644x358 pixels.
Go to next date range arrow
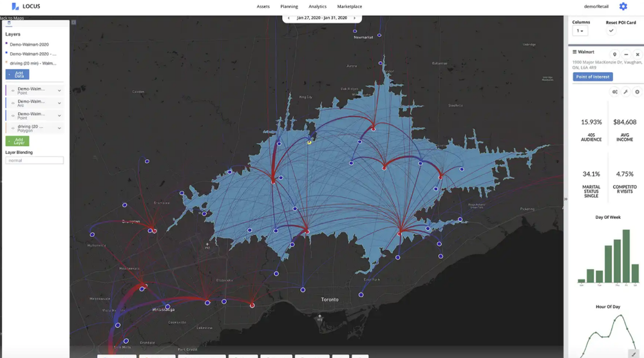(354, 18)
